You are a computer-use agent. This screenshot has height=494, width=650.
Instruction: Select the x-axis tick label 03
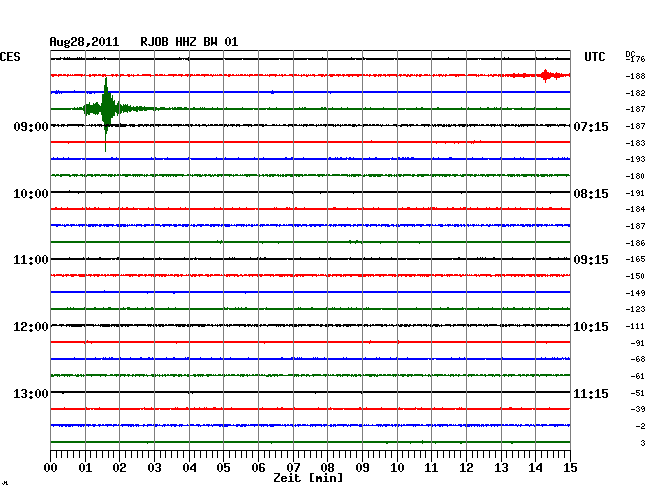pyautogui.click(x=154, y=468)
